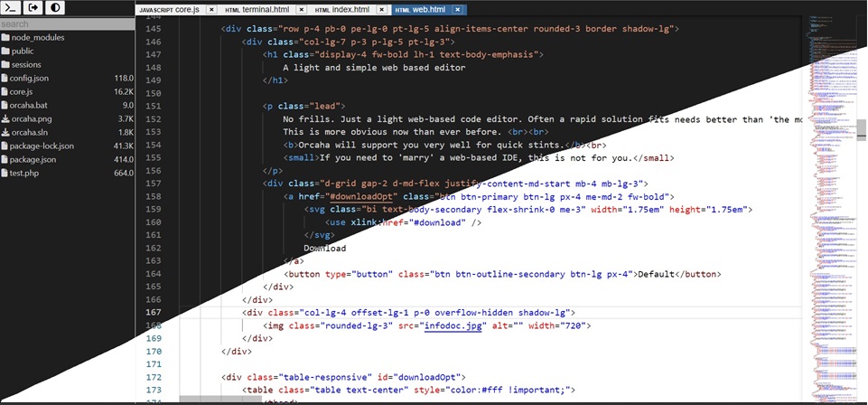
Task: Click the file icon beside package-lock.json
Action: click(x=5, y=146)
